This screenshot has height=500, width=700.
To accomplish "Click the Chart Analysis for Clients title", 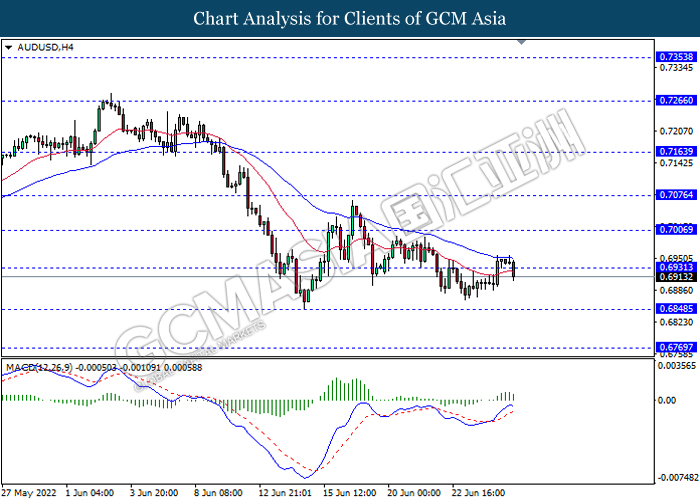I will click(350, 18).
